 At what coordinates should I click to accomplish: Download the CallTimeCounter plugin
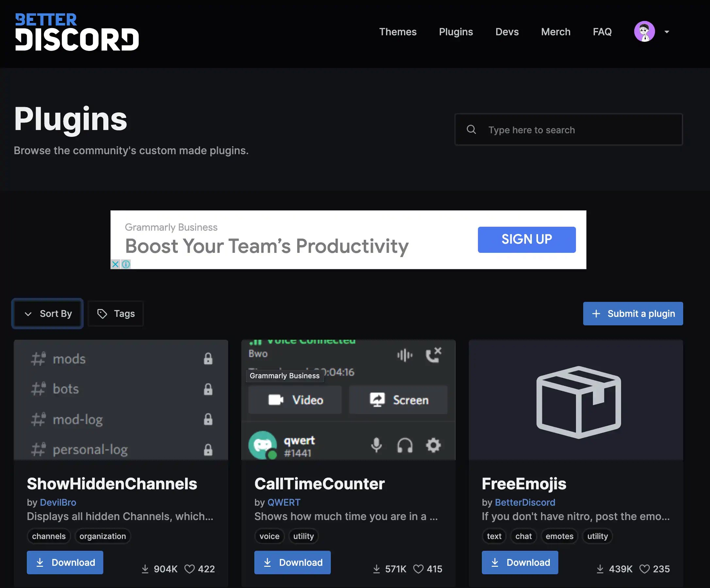(x=292, y=562)
